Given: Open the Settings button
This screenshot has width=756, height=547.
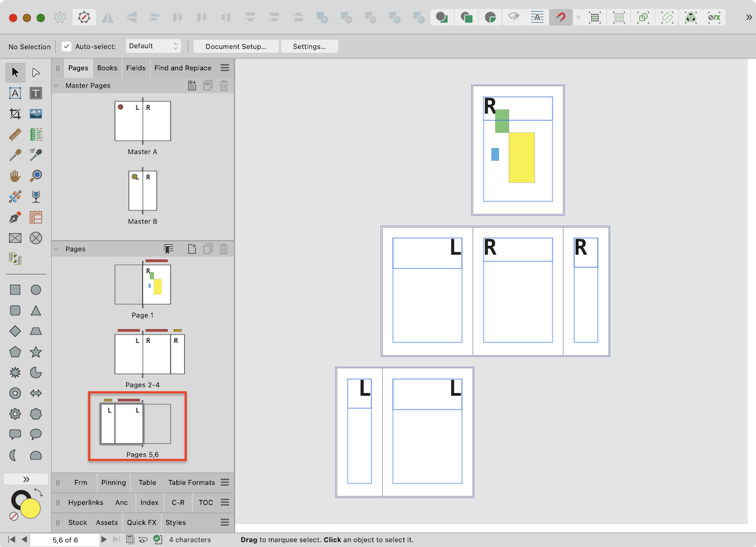Looking at the screenshot, I should pos(309,46).
